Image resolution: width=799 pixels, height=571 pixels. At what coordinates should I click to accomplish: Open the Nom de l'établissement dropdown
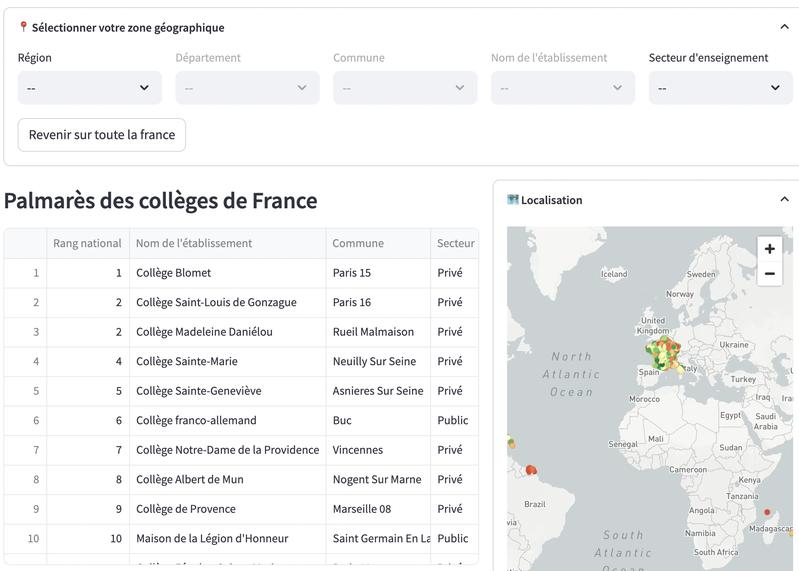(563, 88)
